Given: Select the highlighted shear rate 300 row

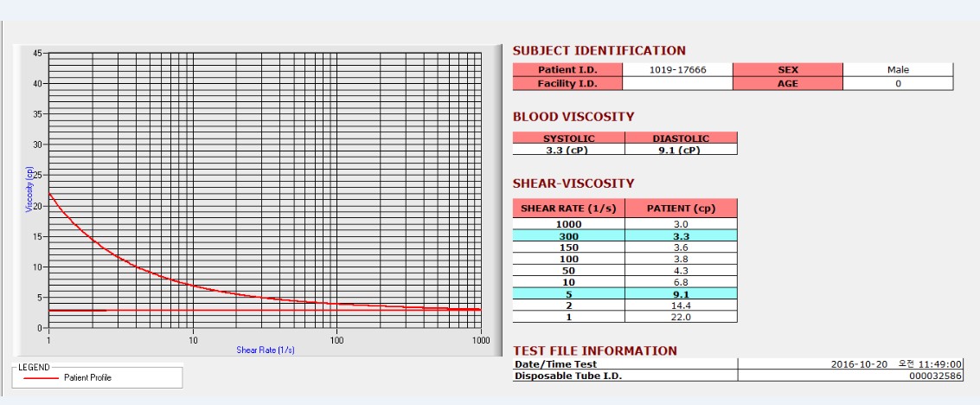Looking at the screenshot, I should pos(625,235).
